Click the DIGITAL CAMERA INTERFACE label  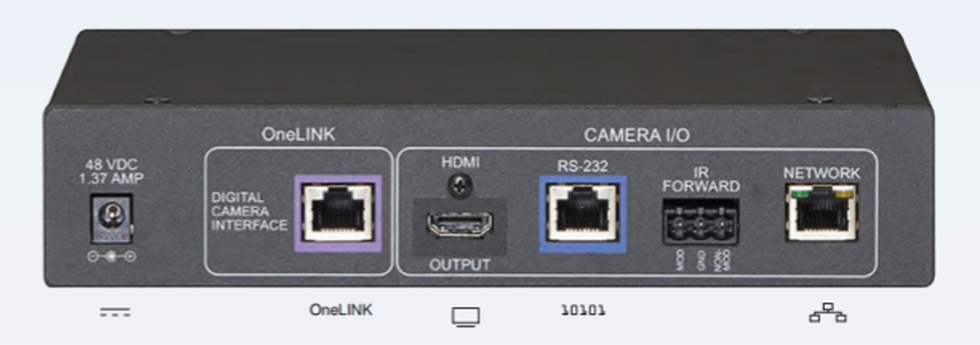coord(249,212)
